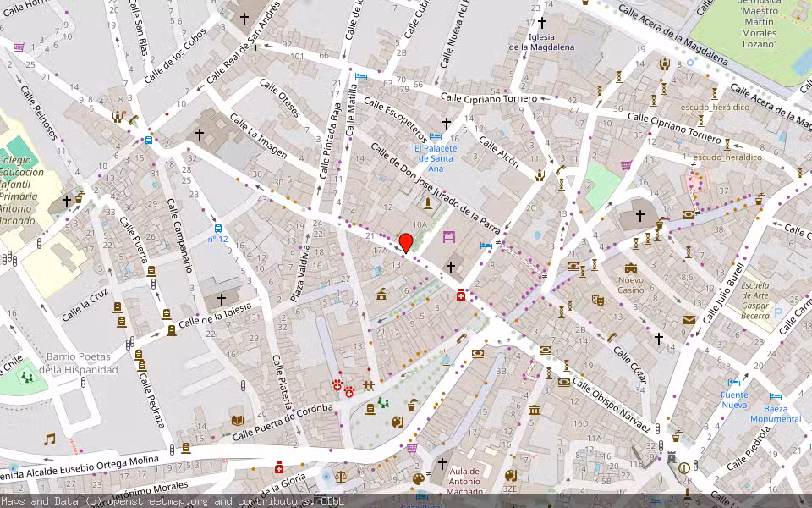
Task: Click the bus stop icon labeled nº 12
Action: [x=217, y=229]
